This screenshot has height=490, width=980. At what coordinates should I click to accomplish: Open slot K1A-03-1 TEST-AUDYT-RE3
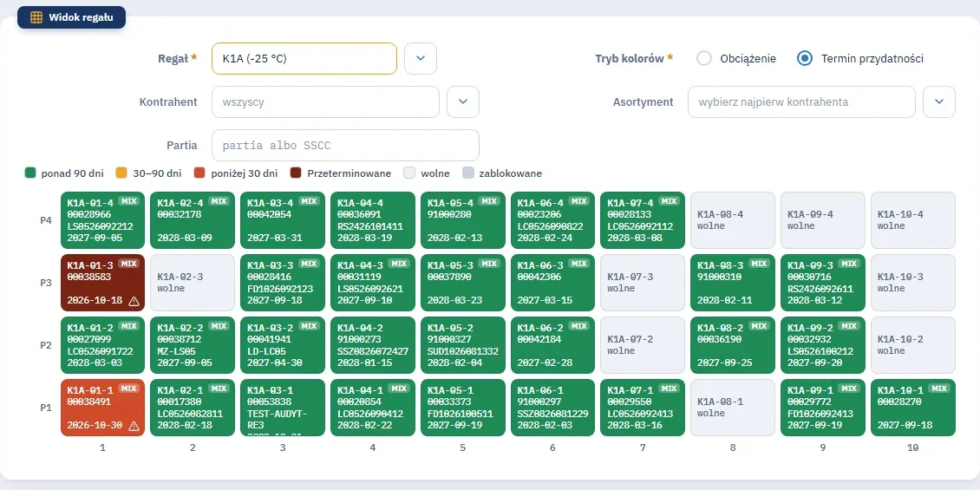click(283, 408)
